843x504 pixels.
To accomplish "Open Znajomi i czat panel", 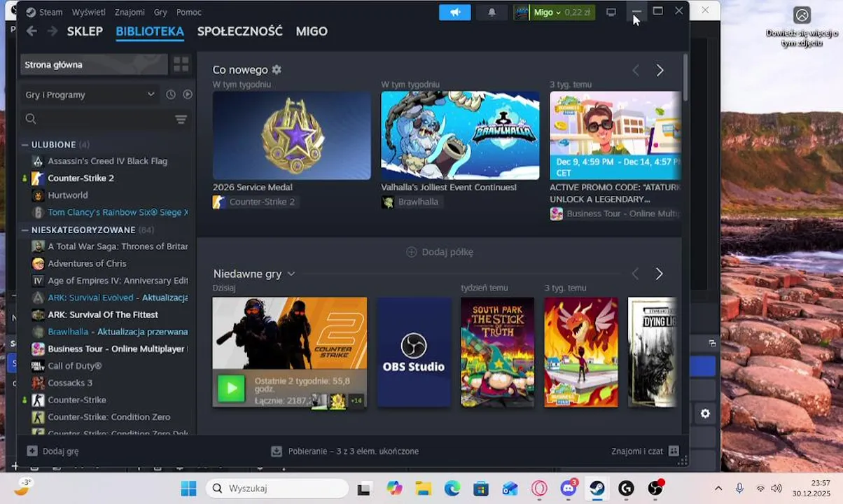I will coord(645,451).
